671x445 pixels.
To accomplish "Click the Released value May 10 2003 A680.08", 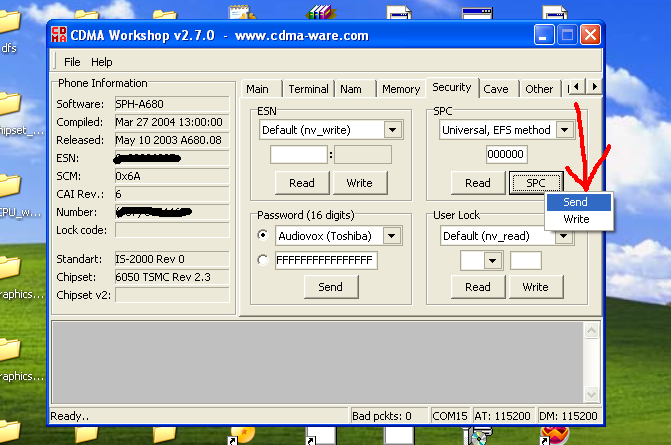I will (172, 140).
